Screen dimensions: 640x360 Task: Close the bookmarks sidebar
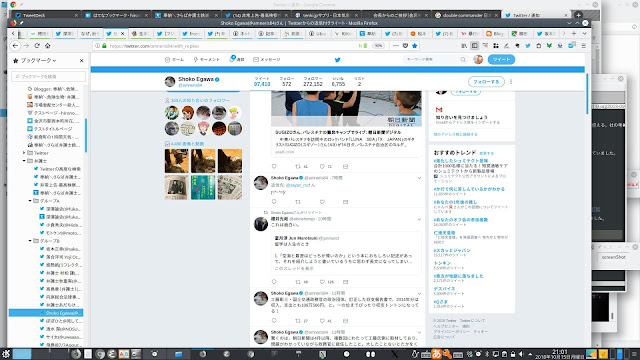click(x=82, y=60)
